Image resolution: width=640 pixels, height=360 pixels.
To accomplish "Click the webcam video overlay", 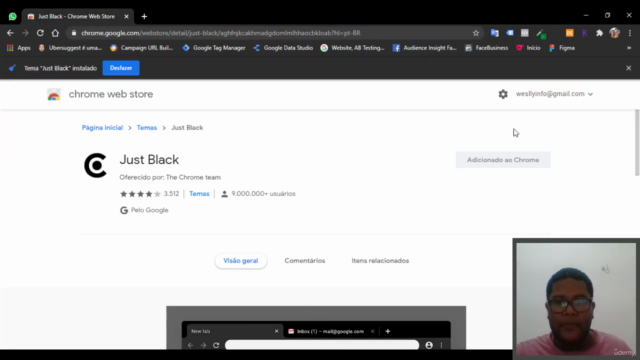I will [x=576, y=299].
